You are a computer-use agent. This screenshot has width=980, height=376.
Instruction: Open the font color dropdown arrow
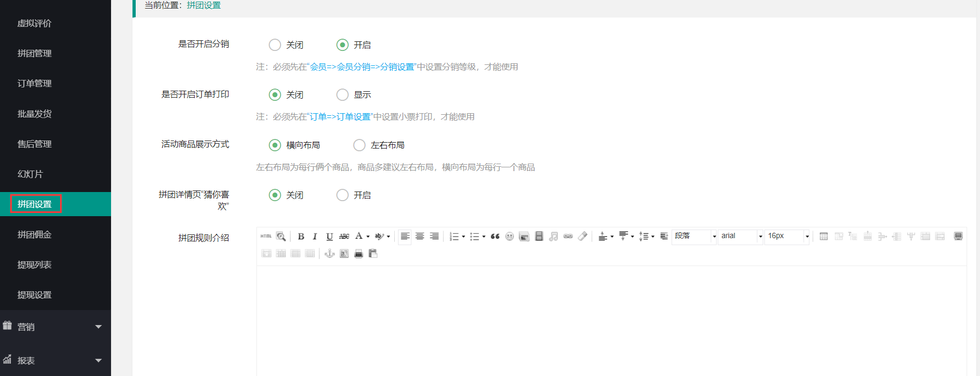point(368,237)
